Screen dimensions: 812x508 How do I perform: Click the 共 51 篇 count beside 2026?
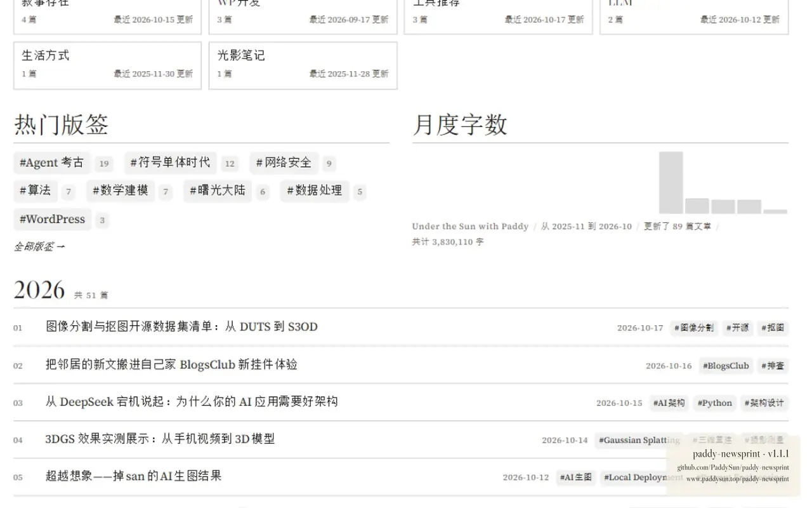pyautogui.click(x=91, y=295)
